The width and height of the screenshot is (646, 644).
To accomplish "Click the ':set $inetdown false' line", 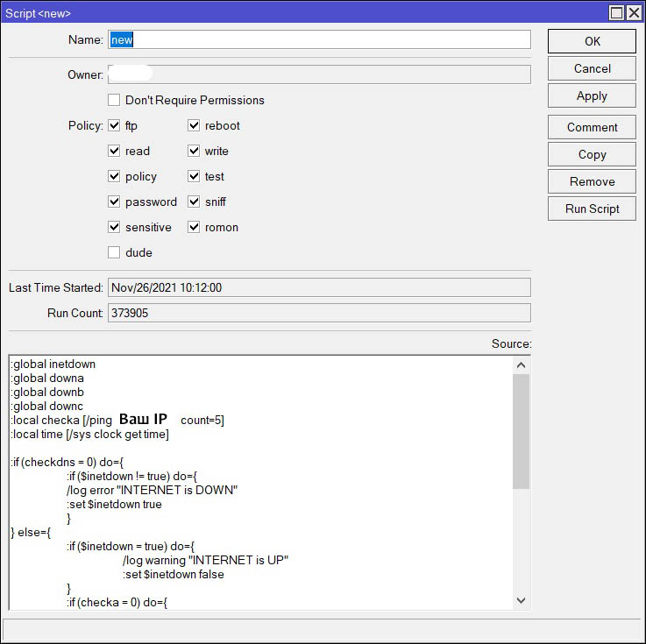I will [174, 575].
